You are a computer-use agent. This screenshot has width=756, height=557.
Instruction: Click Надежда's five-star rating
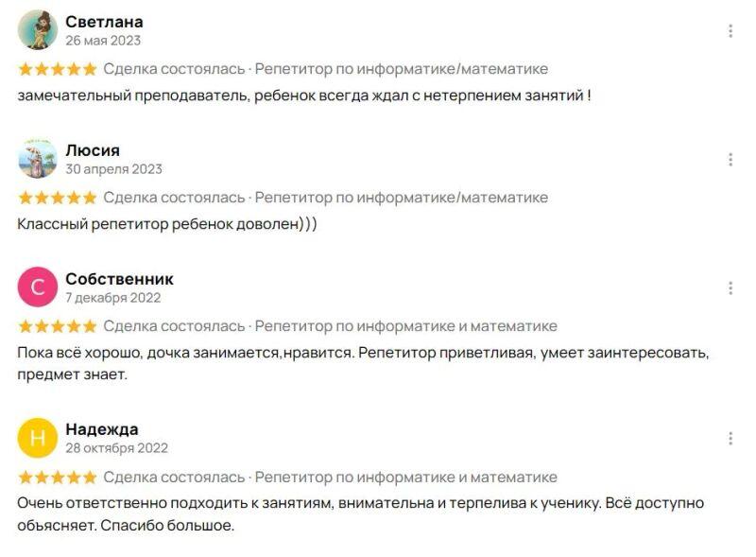57,477
